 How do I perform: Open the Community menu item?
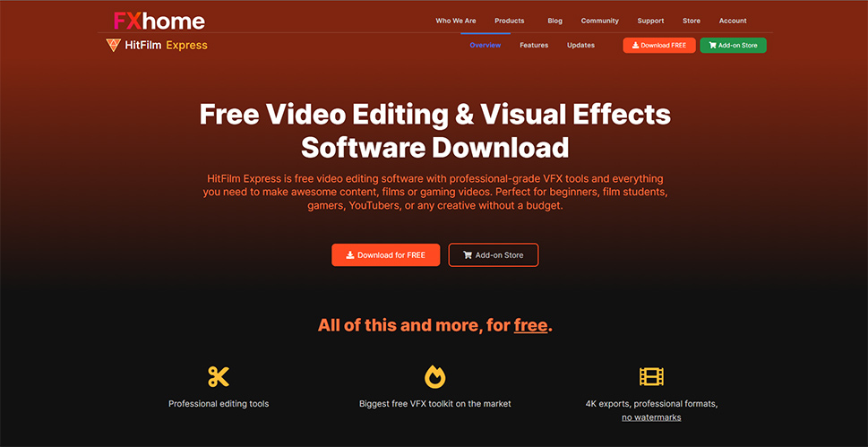click(599, 21)
